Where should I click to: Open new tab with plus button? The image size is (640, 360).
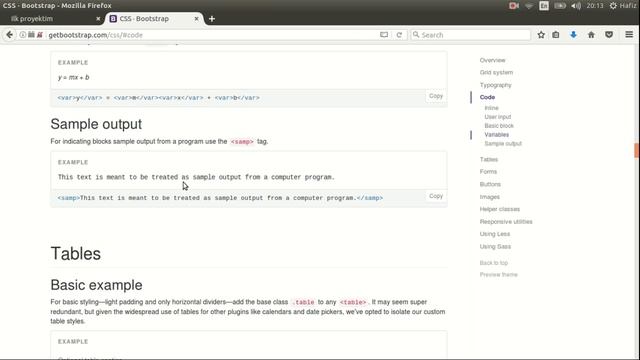pos(212,19)
